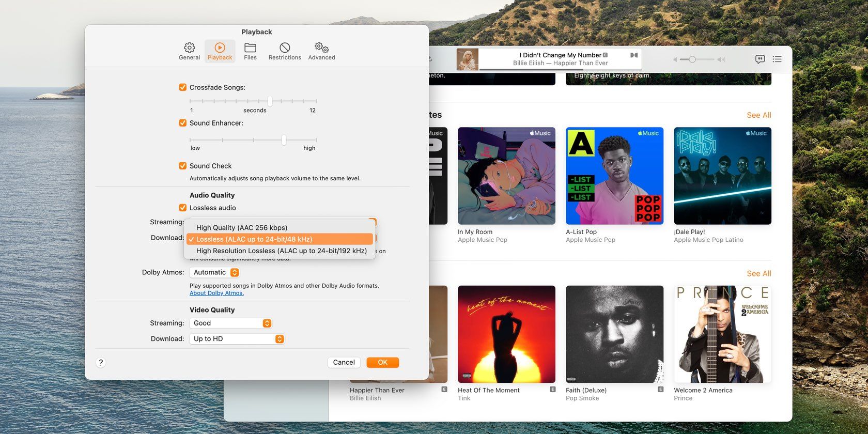868x434 pixels.
Task: Click the now playing album artwork thumbnail
Action: click(x=467, y=59)
